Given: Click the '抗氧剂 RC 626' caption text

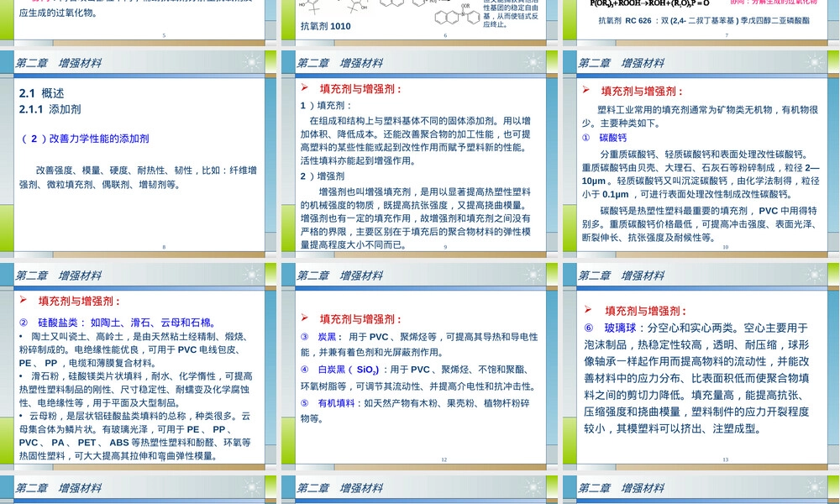Looking at the screenshot, I should pyautogui.click(x=704, y=21).
